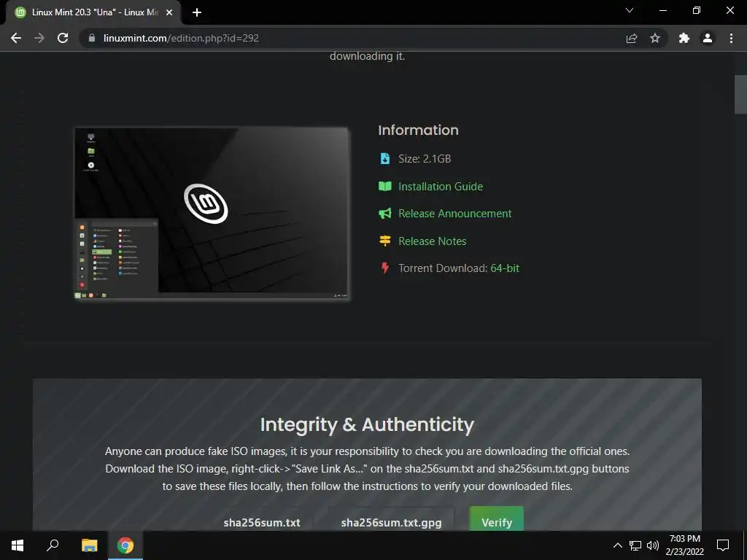The width and height of the screenshot is (747, 560).
Task: Open Chrome extensions puzzle icon
Action: [684, 38]
